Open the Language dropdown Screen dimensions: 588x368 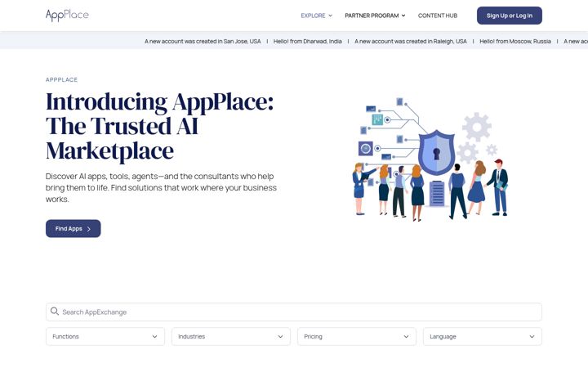click(483, 336)
